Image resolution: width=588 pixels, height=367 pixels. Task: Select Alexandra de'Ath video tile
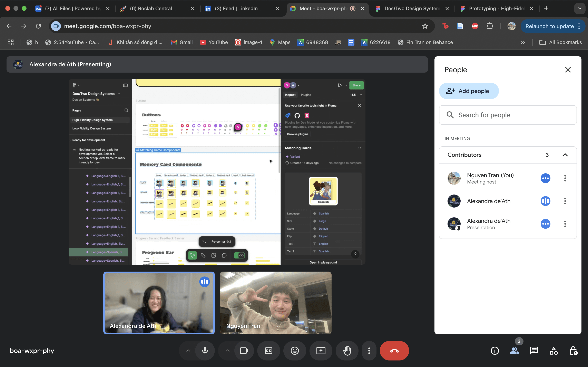(x=159, y=303)
